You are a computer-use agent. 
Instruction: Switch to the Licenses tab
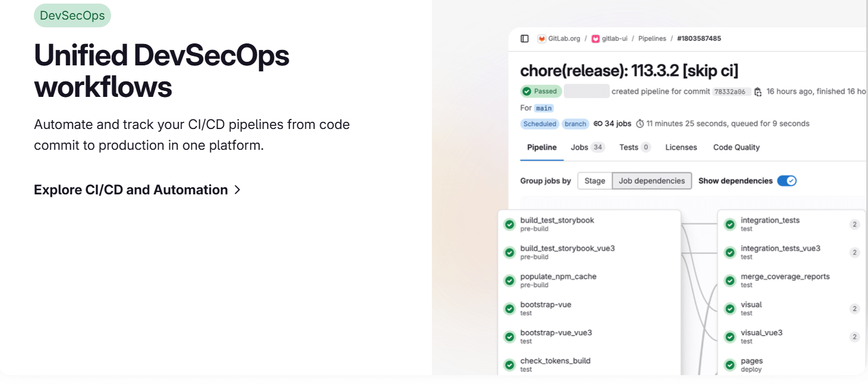[681, 147]
